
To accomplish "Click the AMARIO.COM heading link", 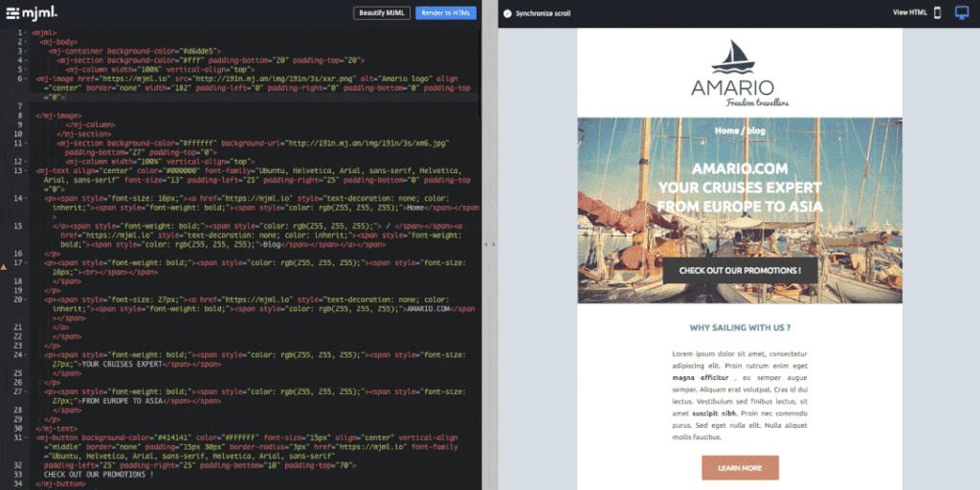I will (740, 169).
